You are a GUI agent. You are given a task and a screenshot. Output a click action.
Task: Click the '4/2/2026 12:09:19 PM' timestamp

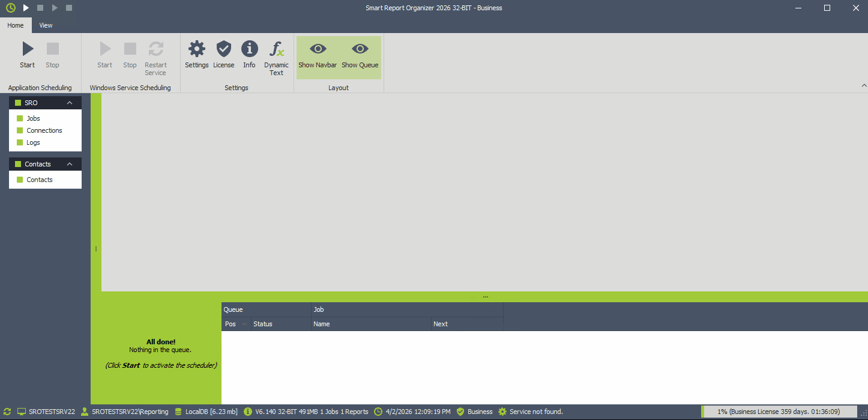[418, 412]
